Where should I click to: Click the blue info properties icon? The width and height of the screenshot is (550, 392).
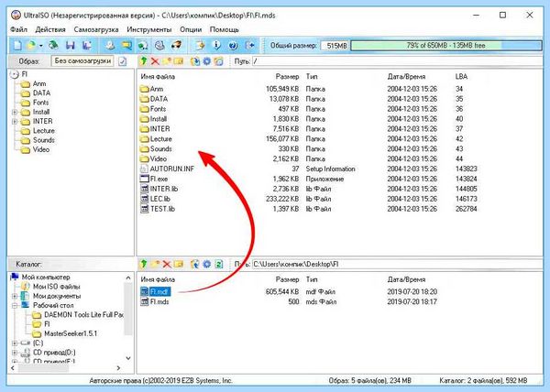point(216,45)
